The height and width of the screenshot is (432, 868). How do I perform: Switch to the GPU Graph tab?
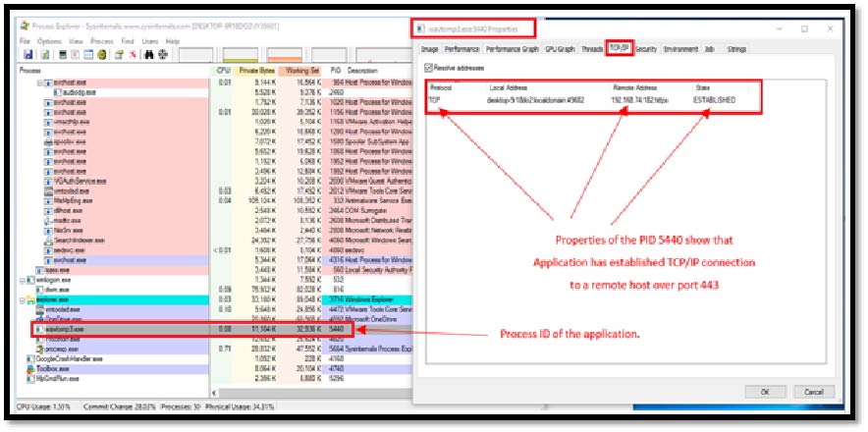(x=560, y=49)
